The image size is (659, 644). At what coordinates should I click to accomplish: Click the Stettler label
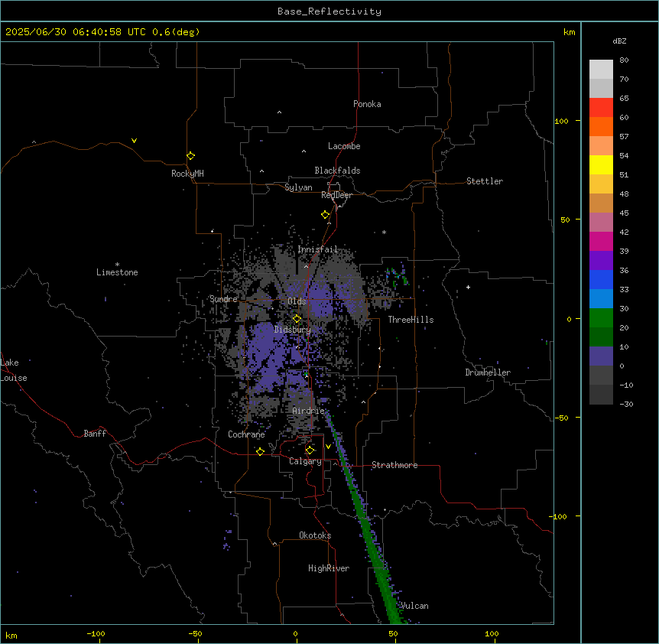coord(485,181)
